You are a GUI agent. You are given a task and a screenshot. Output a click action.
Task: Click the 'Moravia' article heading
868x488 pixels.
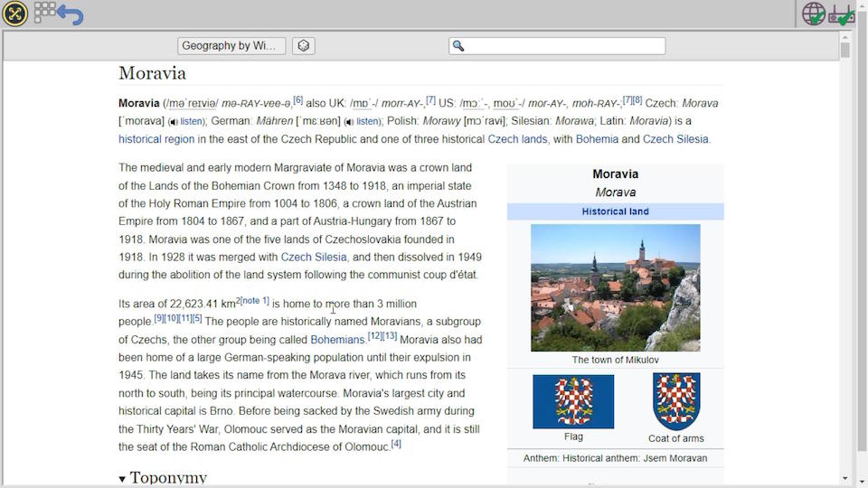pos(152,73)
